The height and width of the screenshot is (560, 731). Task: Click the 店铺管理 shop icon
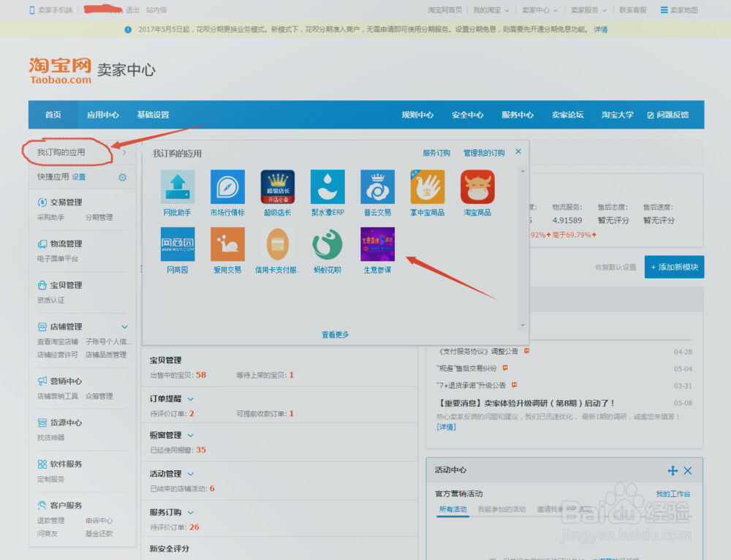click(x=42, y=326)
